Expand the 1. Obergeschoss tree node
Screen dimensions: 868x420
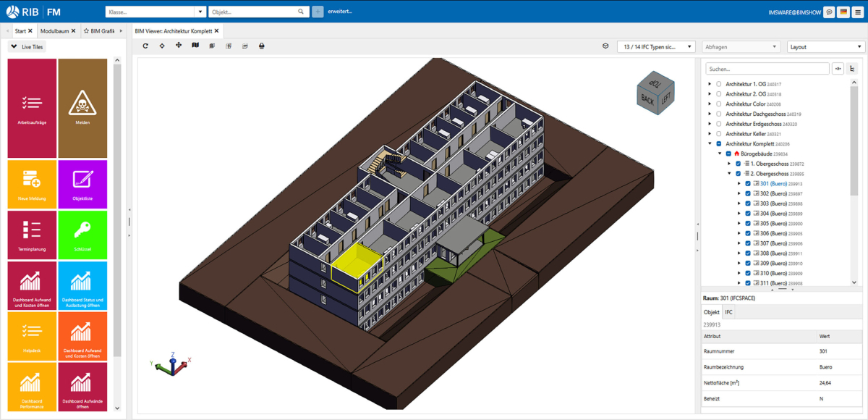click(x=728, y=164)
